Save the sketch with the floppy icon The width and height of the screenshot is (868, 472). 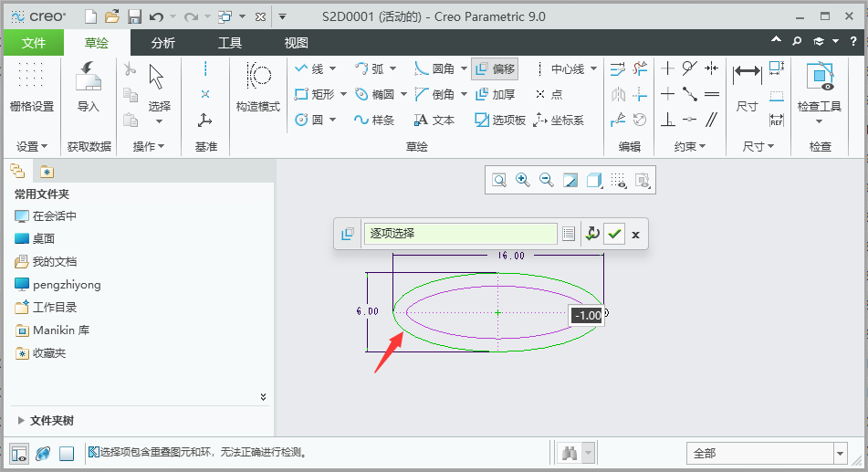point(134,16)
